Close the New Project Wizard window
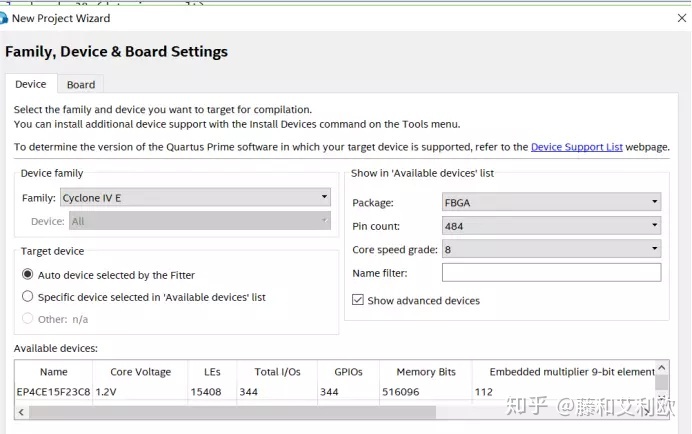Viewport: 692px width, 434px height. [682, 18]
